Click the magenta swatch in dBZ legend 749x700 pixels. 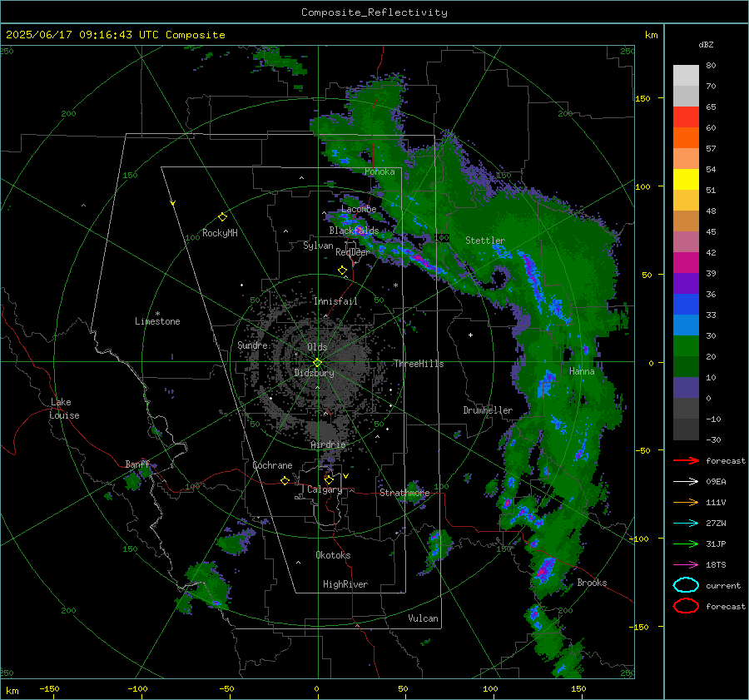686,263
